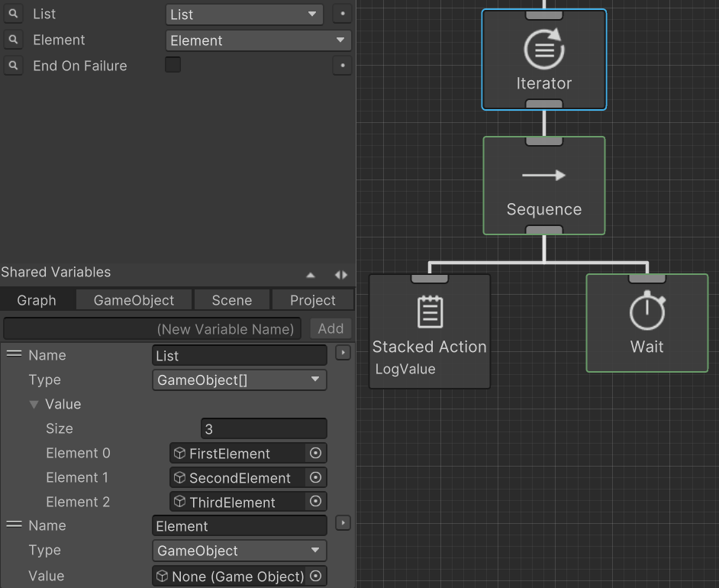Click the options button next to List name
This screenshot has height=588, width=719.
(x=343, y=353)
